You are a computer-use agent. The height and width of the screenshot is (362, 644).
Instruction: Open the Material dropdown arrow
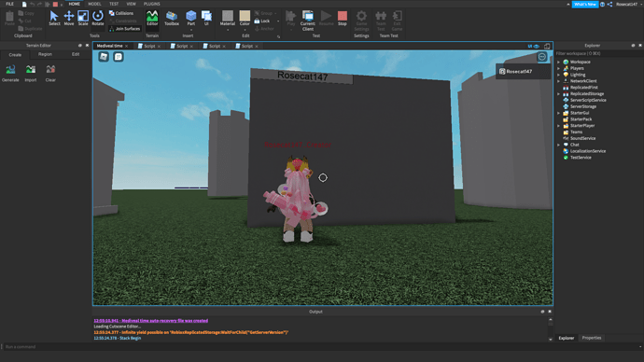tap(228, 30)
